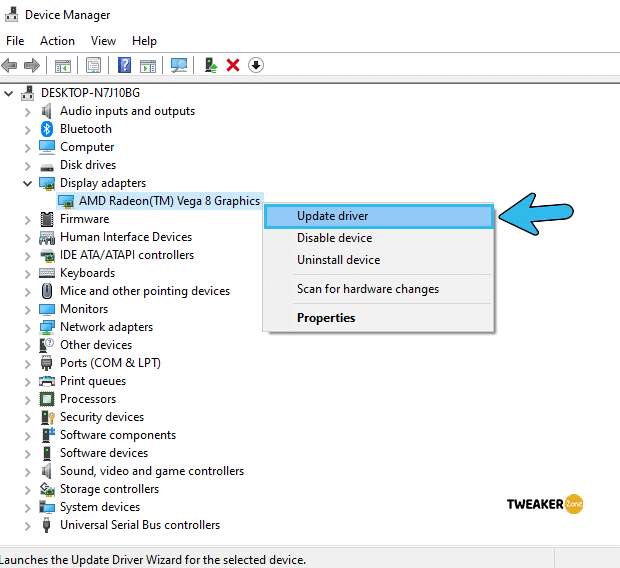Click the Firmware chip icon
Screen dimensions: 620x568
pyautogui.click(x=47, y=219)
